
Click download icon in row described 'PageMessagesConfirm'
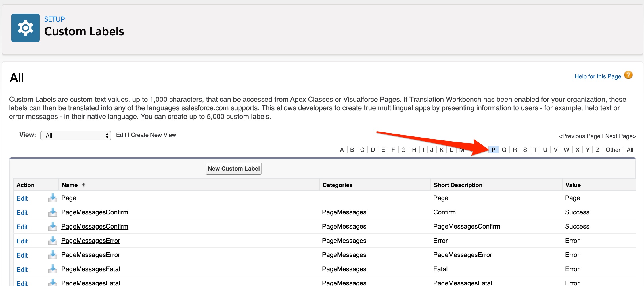(x=53, y=226)
